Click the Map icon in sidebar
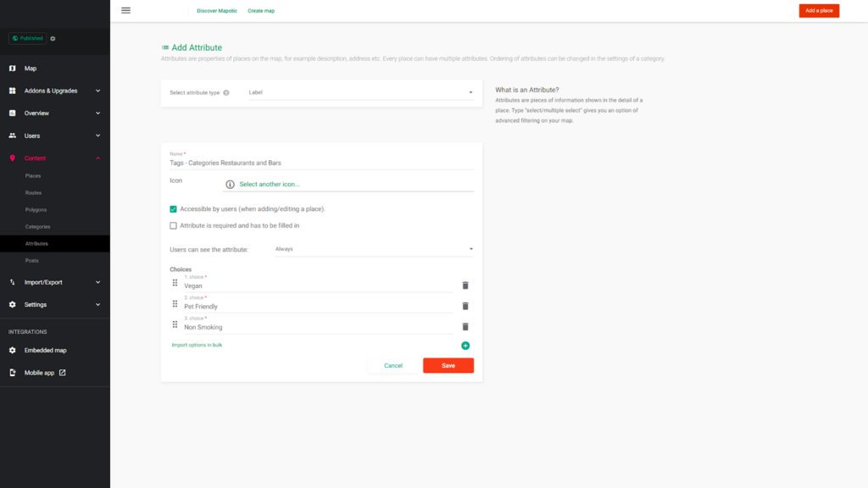The width and height of the screenshot is (868, 488). [12, 69]
